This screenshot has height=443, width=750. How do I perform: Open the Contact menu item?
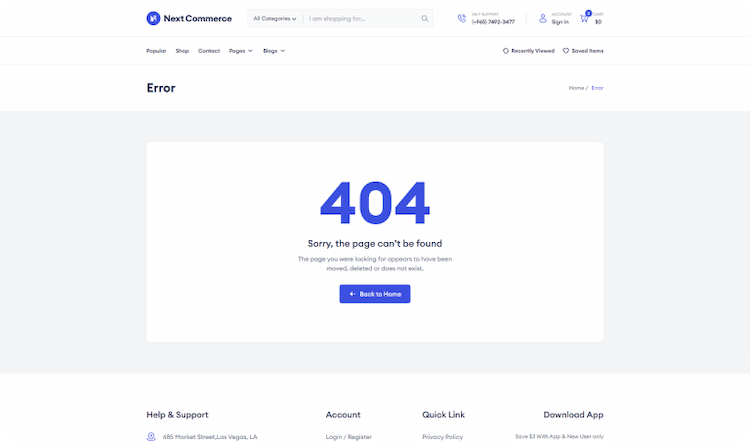[209, 50]
